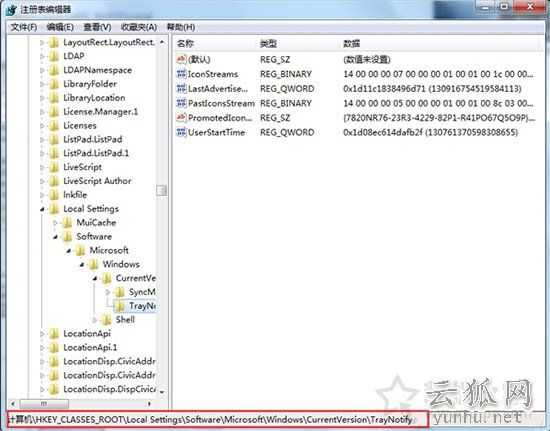Click the CurrentVersion folder icon
This screenshot has width=550, height=431.
106,278
